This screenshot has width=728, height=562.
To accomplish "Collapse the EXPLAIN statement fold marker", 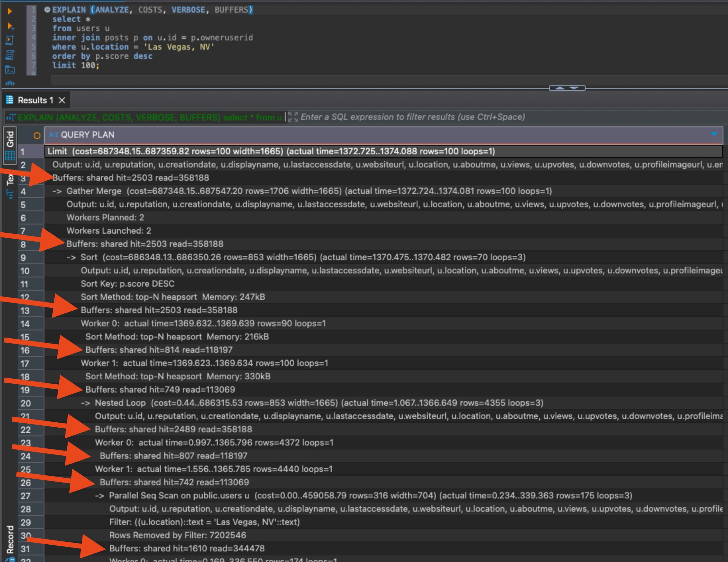I will (x=47, y=10).
